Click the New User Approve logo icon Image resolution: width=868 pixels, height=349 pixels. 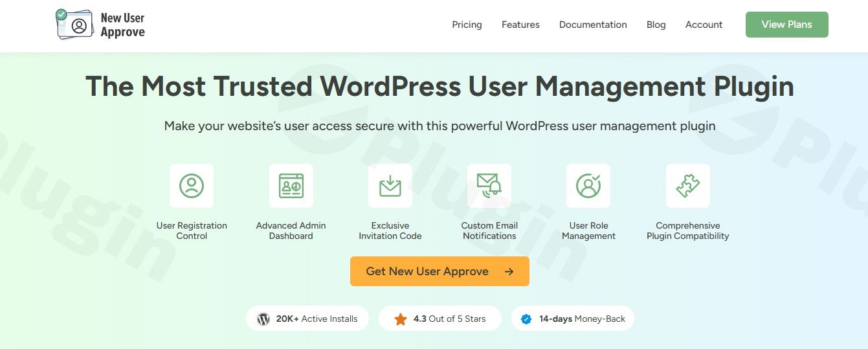(x=76, y=25)
